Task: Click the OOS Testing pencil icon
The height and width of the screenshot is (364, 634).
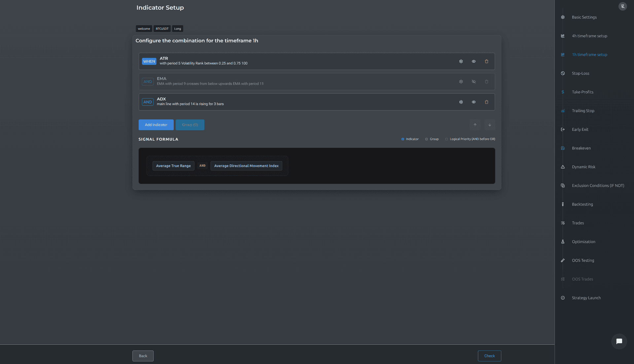Action: 563,260
